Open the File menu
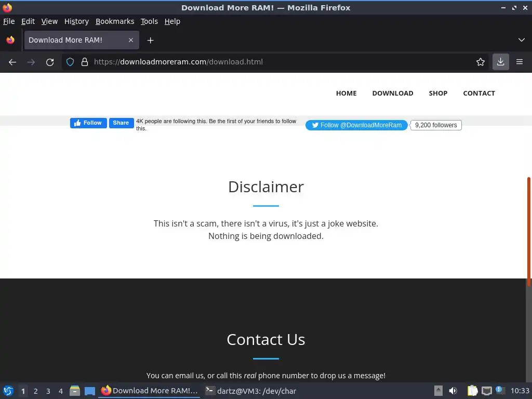 coord(9,21)
